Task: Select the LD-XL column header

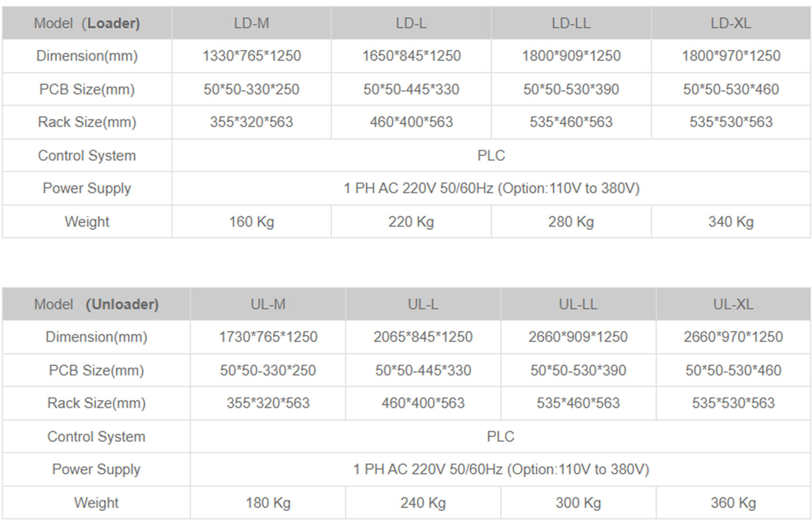Action: click(x=731, y=23)
